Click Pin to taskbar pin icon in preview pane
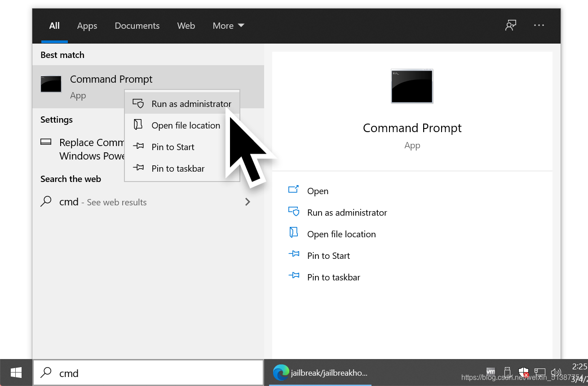Viewport: 588px width, 386px height. point(294,275)
